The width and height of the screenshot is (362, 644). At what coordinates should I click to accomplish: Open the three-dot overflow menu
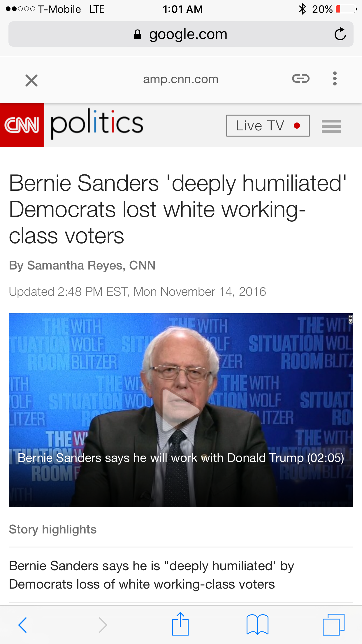(x=335, y=79)
